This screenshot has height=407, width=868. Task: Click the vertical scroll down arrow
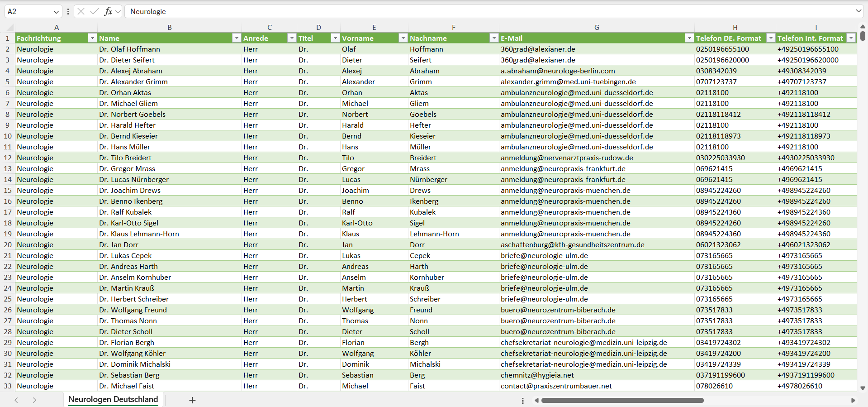pos(863,388)
